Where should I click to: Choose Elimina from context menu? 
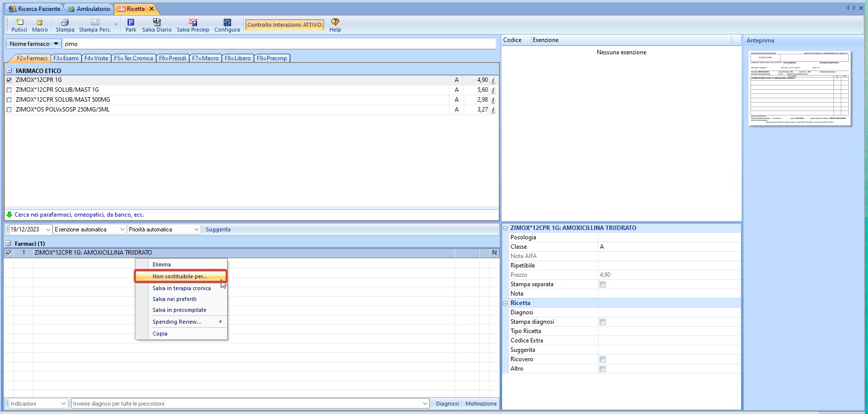point(181,264)
